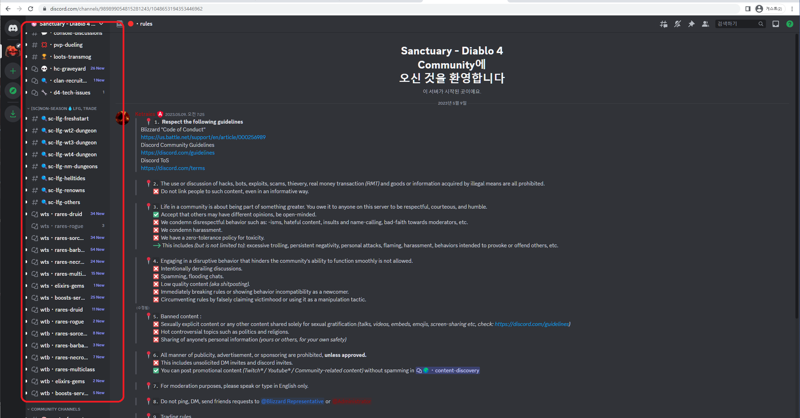Open the wts boosts-ser forum

tap(66, 298)
